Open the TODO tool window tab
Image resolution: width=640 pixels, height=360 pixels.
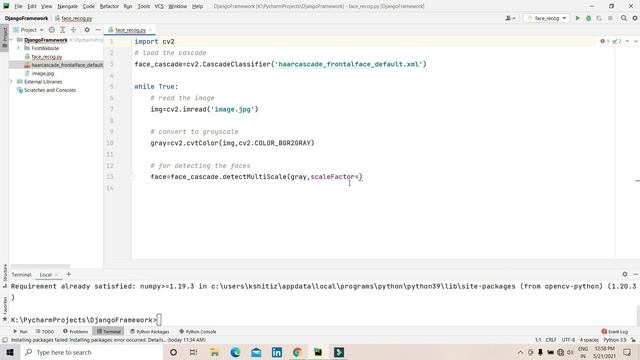45,331
